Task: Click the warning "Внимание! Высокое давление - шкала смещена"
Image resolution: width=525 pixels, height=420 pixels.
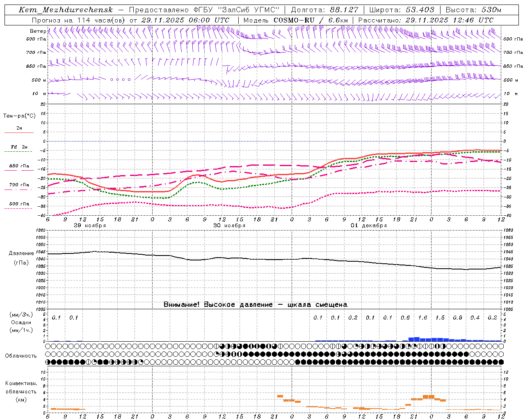Action: pyautogui.click(x=256, y=305)
